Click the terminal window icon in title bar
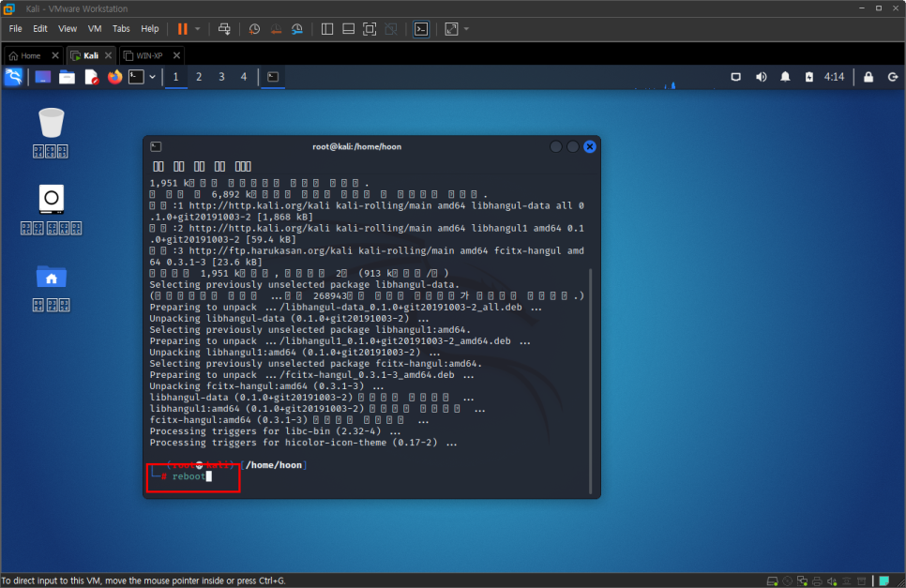The height and width of the screenshot is (588, 906). (156, 146)
